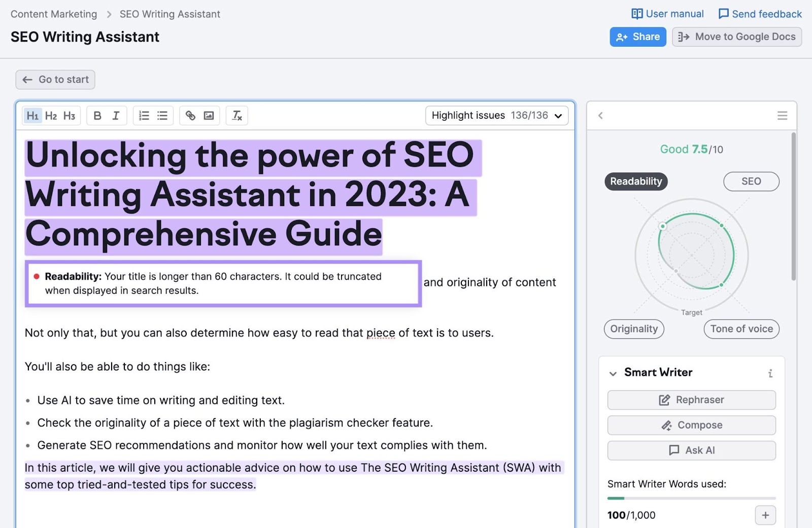Toggle bold formatting
This screenshot has height=528, width=812.
[x=97, y=116]
